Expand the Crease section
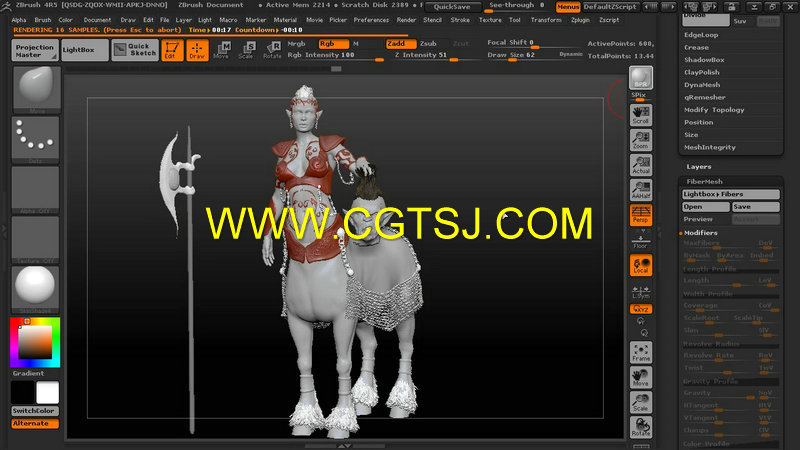The image size is (800, 450). 696,47
